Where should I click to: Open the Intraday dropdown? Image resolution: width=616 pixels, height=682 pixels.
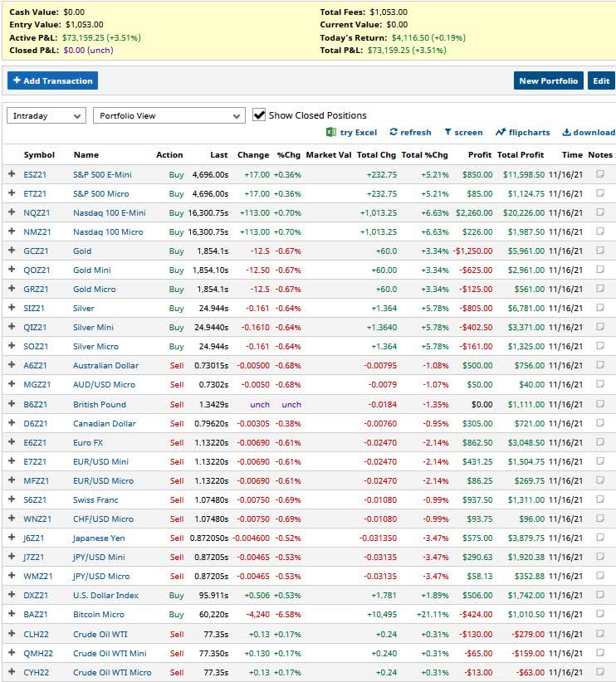point(46,115)
